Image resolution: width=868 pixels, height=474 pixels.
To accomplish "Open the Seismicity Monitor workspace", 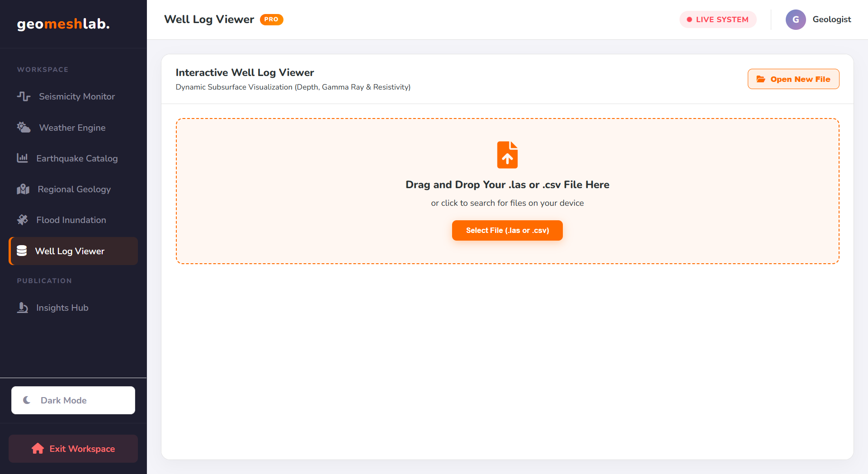I will click(x=73, y=96).
